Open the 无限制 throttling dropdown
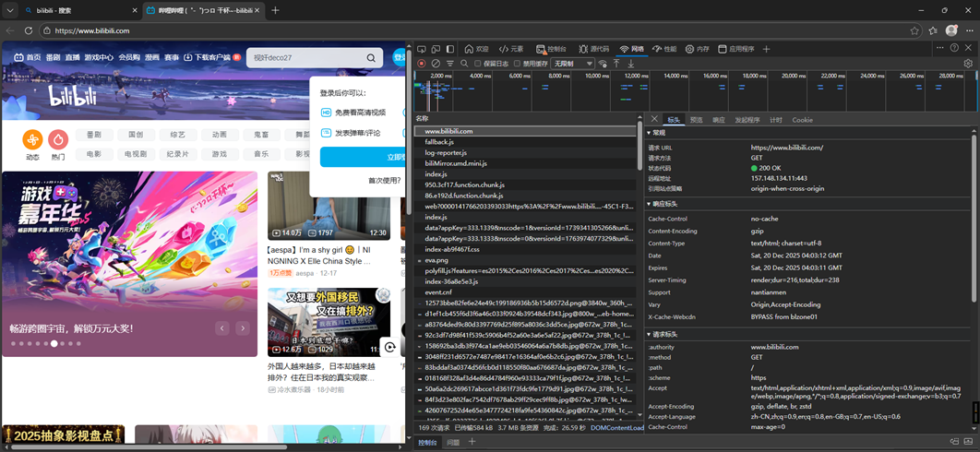The height and width of the screenshot is (452, 980). [573, 64]
